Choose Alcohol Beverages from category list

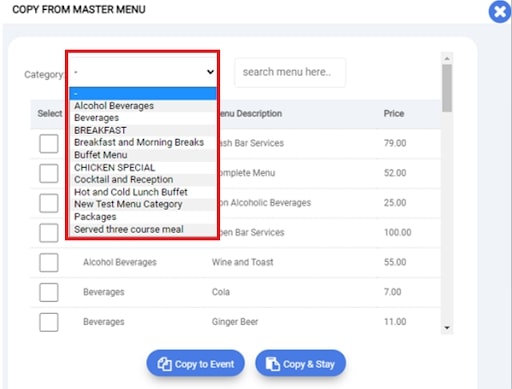143,106
